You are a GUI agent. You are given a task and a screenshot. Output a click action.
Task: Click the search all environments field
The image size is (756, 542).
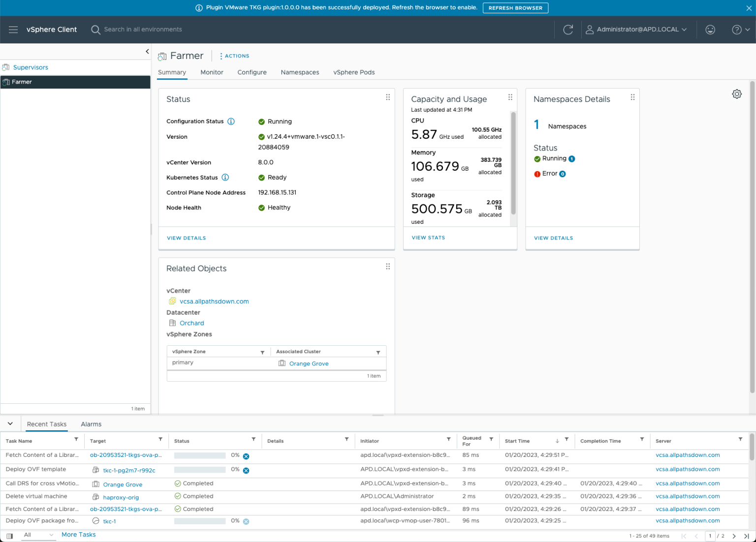pos(143,30)
